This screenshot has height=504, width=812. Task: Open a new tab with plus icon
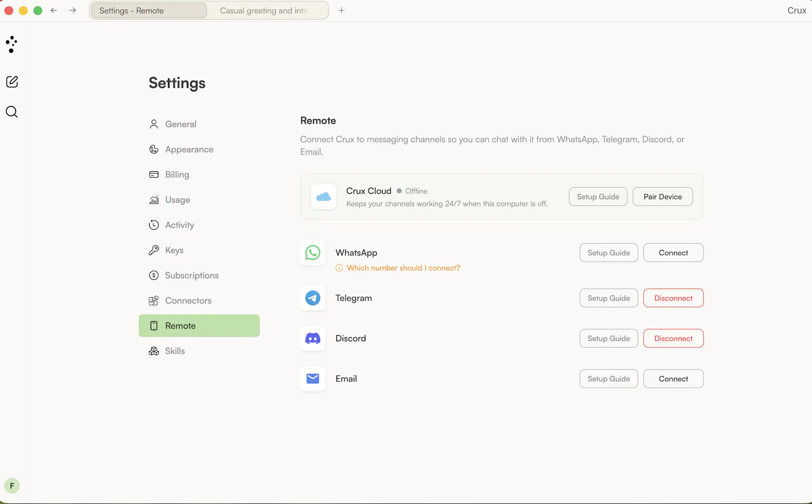[x=342, y=10]
